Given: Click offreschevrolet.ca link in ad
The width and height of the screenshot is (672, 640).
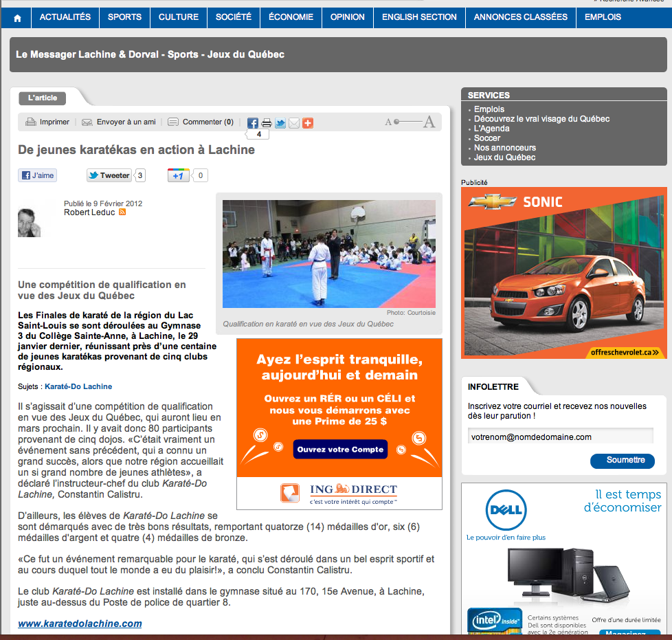Looking at the screenshot, I should [x=625, y=353].
